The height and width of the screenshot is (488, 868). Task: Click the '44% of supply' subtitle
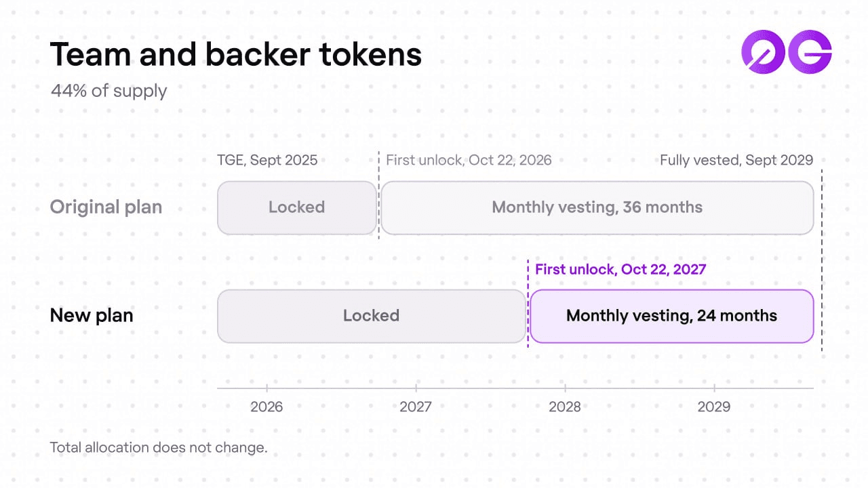click(x=108, y=90)
